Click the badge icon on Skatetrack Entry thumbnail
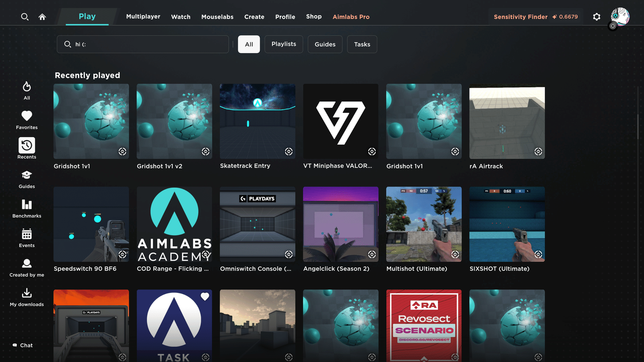The height and width of the screenshot is (362, 644). pyautogui.click(x=289, y=151)
